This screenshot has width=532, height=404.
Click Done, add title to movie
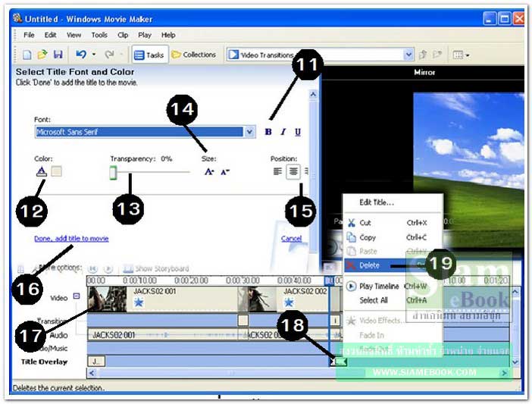(71, 239)
